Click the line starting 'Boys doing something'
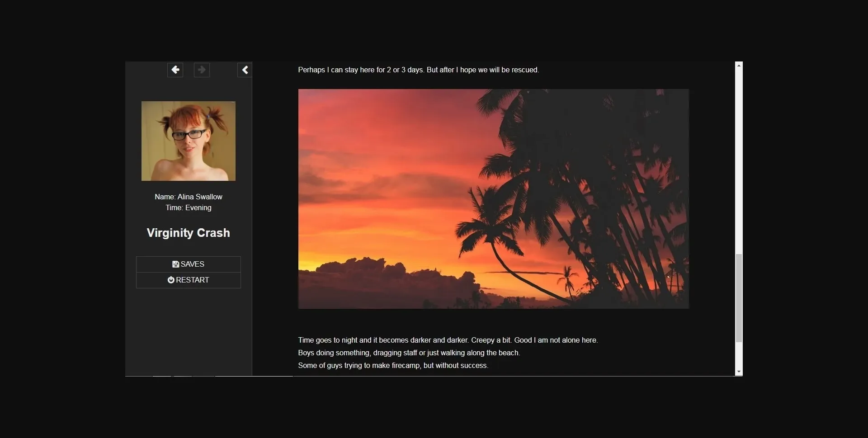The height and width of the screenshot is (438, 868). pos(409,353)
